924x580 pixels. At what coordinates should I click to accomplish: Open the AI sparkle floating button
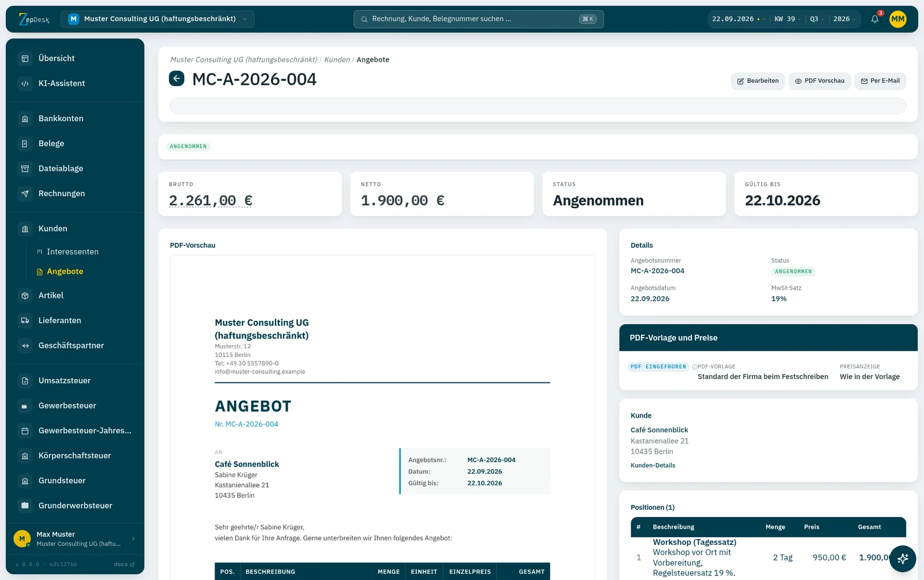pyautogui.click(x=903, y=559)
